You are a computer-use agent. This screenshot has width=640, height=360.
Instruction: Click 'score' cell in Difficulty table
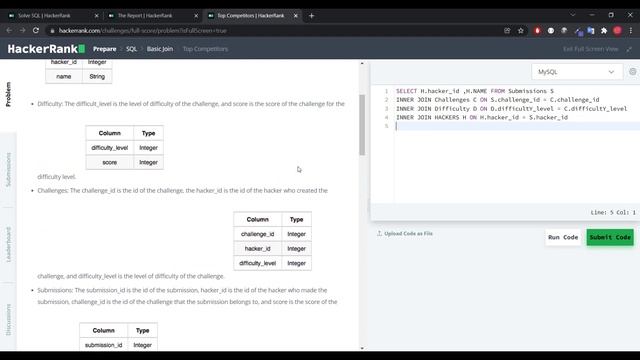point(110,162)
